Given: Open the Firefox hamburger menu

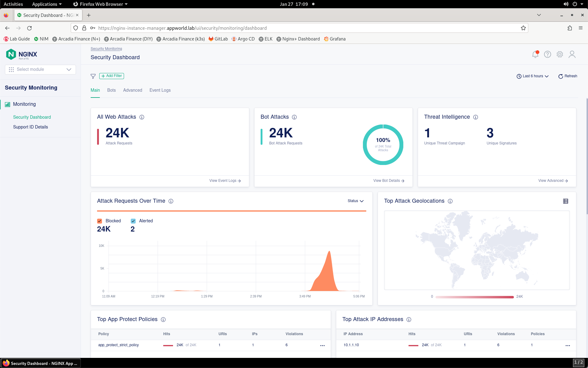Looking at the screenshot, I should [581, 28].
